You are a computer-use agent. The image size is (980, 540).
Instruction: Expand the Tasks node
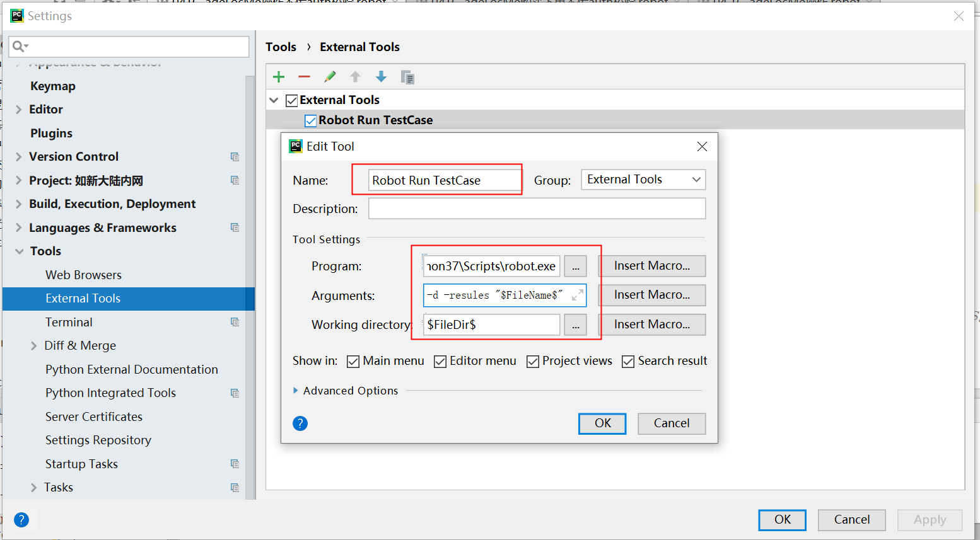(x=34, y=488)
